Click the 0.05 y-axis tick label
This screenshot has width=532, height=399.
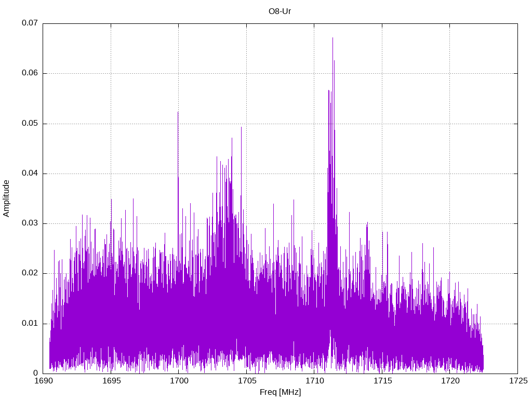[30, 124]
